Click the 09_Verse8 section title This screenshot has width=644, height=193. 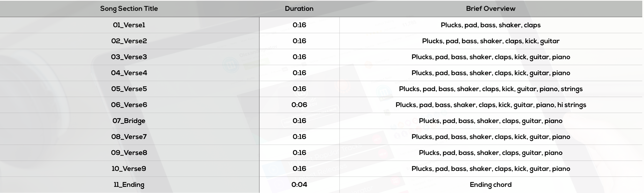[x=129, y=153]
